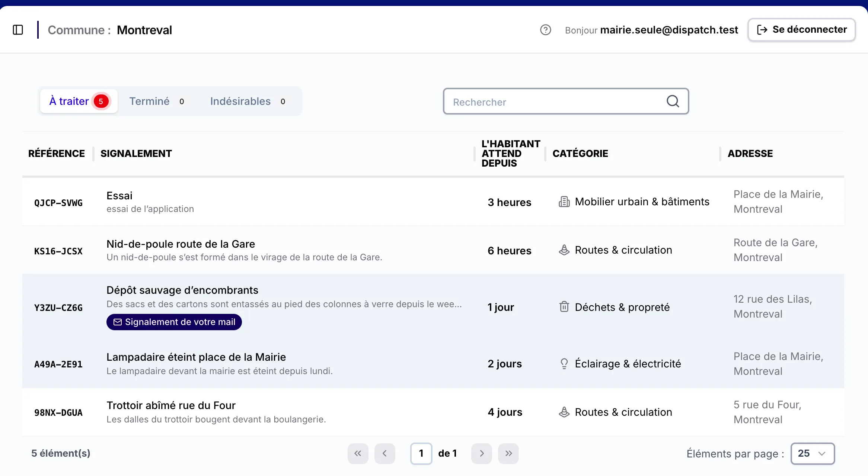868x476 pixels.
Task: Sort by the CATÉGORIE column header
Action: pos(580,154)
